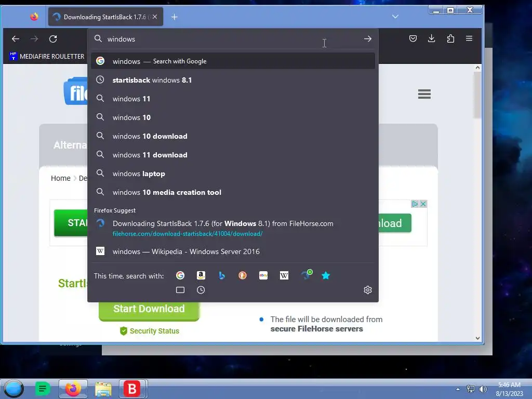The width and height of the screenshot is (532, 399).
Task: Search this time with Google icon
Action: 180,275
